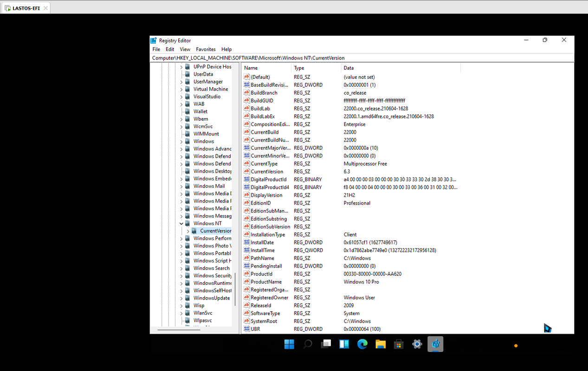Open the Edit menu
The width and height of the screenshot is (588, 371).
pyautogui.click(x=170, y=49)
